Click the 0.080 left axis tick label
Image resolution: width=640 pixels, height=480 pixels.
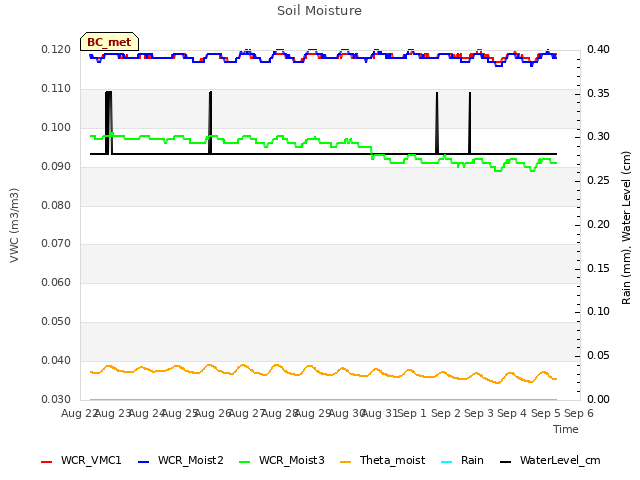pos(56,205)
